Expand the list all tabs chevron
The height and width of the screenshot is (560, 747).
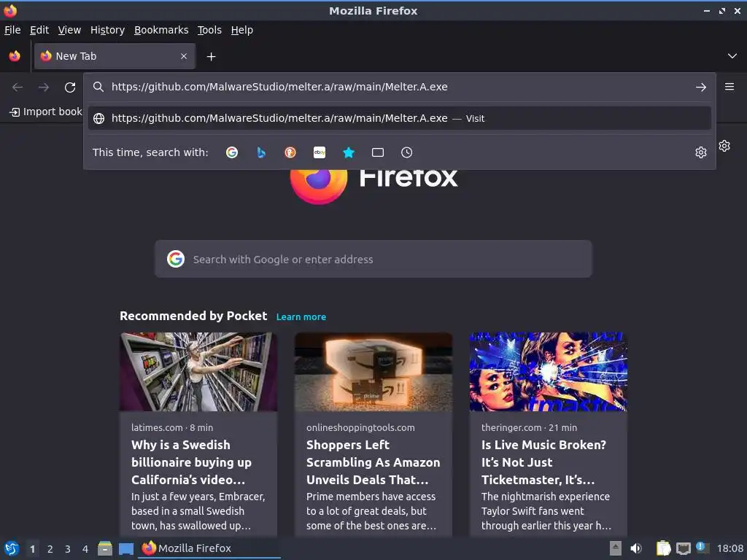tap(732, 56)
